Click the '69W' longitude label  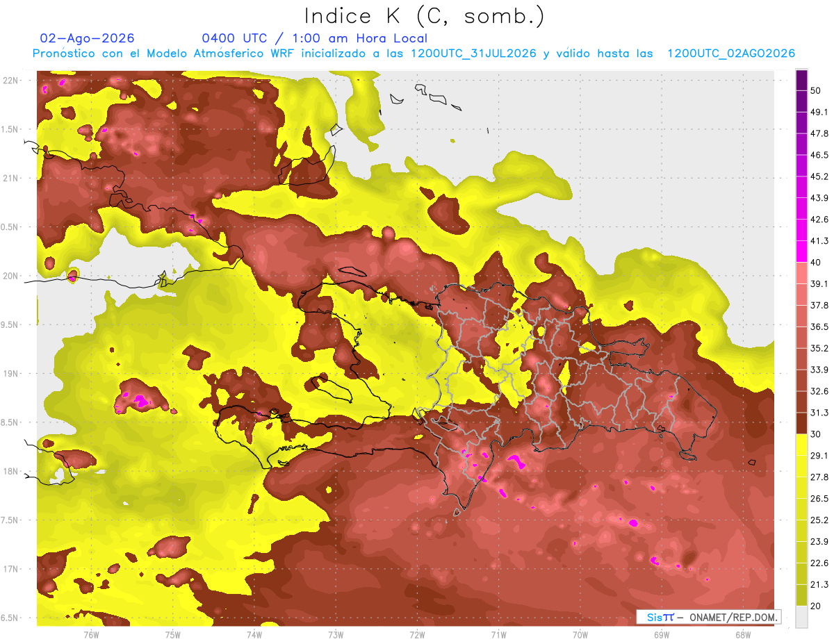pos(662,634)
